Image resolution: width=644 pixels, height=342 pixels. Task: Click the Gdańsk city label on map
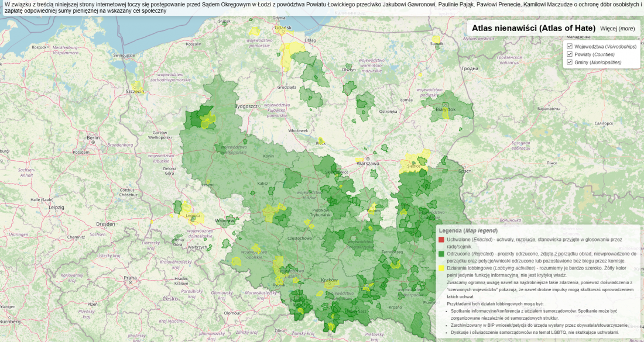coord(283,27)
